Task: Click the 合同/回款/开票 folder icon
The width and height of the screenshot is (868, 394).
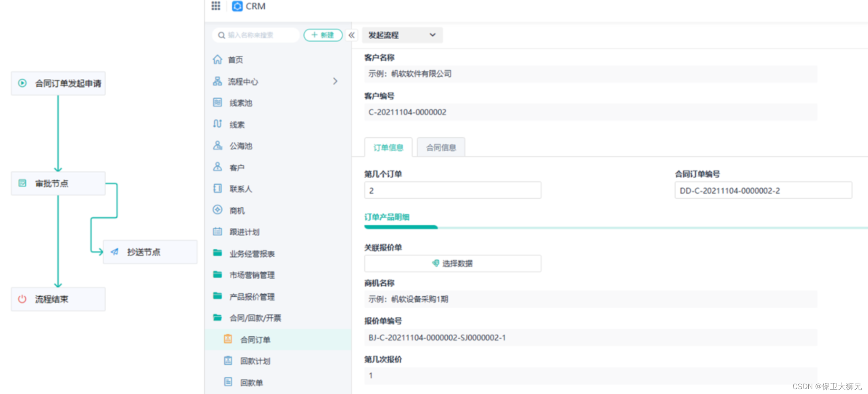Action: click(x=217, y=317)
